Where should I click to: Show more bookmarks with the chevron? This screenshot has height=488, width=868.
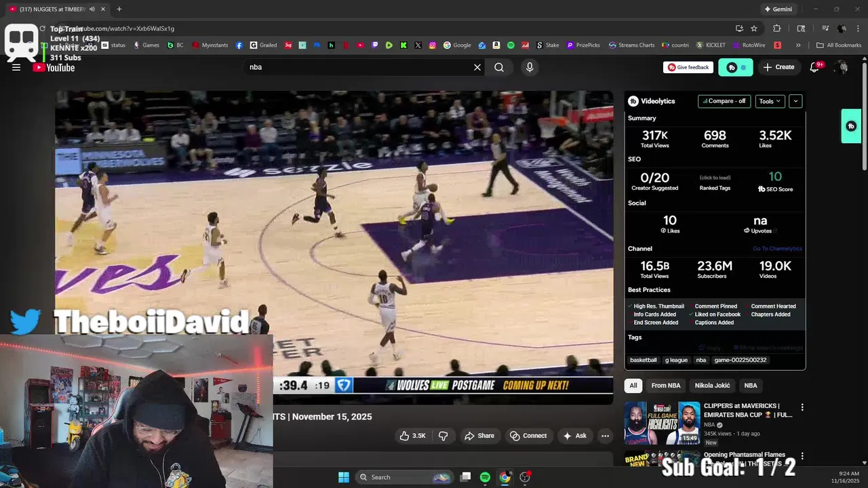point(798,45)
